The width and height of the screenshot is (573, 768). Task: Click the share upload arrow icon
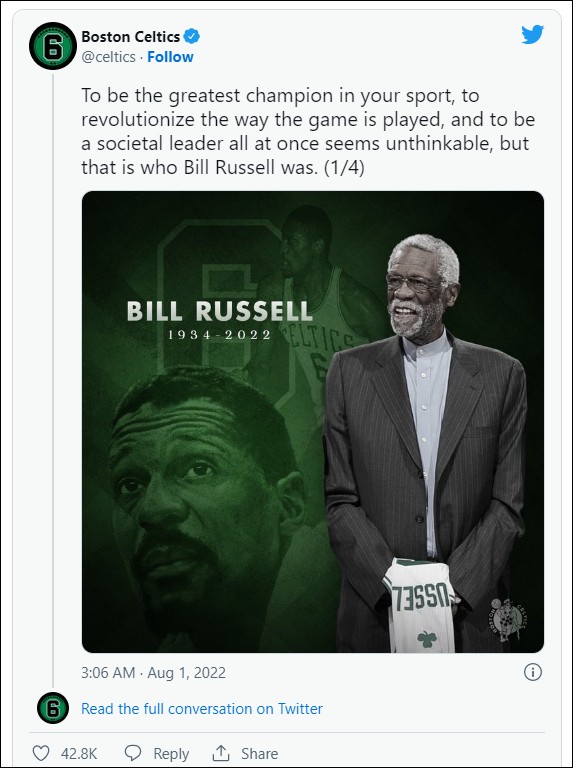pos(221,753)
